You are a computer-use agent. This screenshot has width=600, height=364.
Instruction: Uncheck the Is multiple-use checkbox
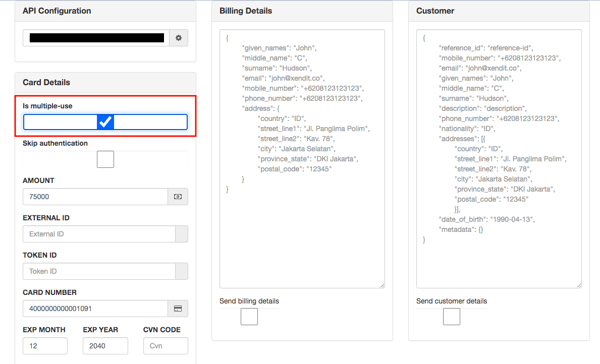(x=105, y=122)
